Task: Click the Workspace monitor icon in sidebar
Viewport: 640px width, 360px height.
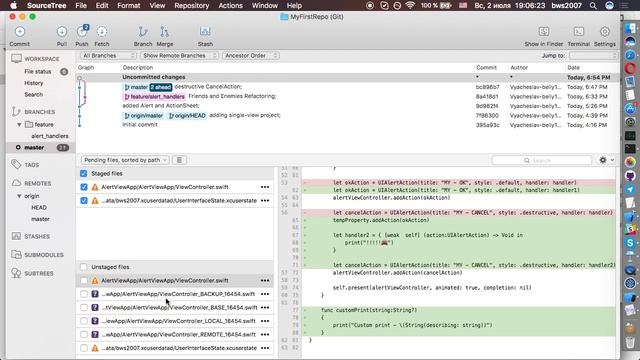Action: 16,59
